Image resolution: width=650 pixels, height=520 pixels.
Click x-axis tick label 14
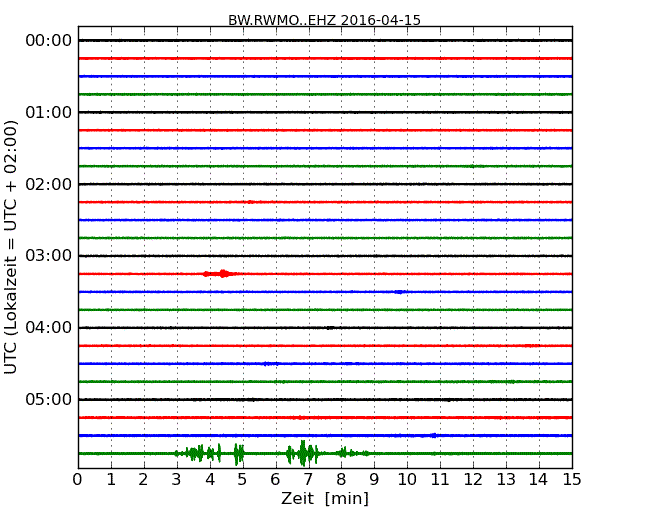pyautogui.click(x=538, y=479)
